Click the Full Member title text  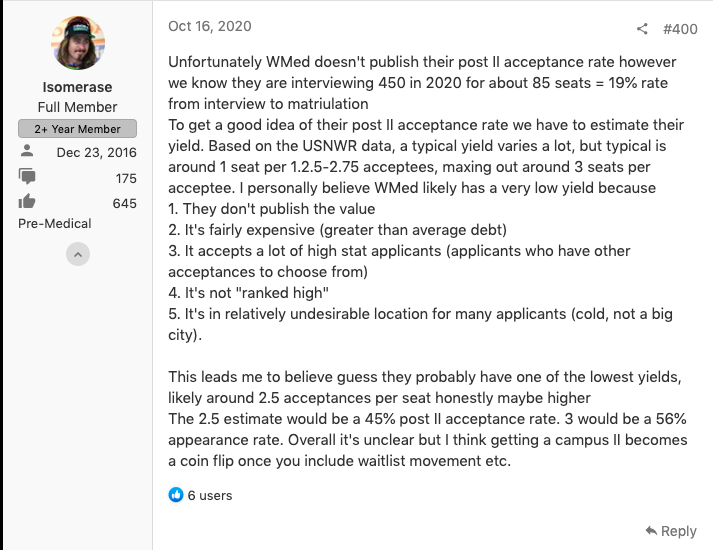tap(77, 107)
